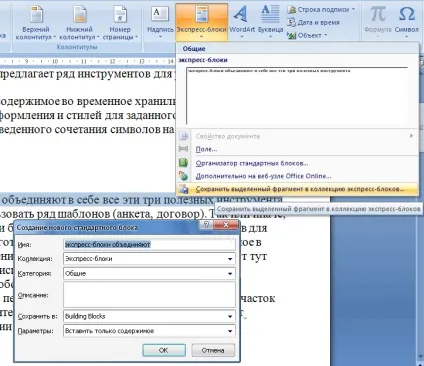
Task: Insert a Надпись text box
Action: coord(160,22)
